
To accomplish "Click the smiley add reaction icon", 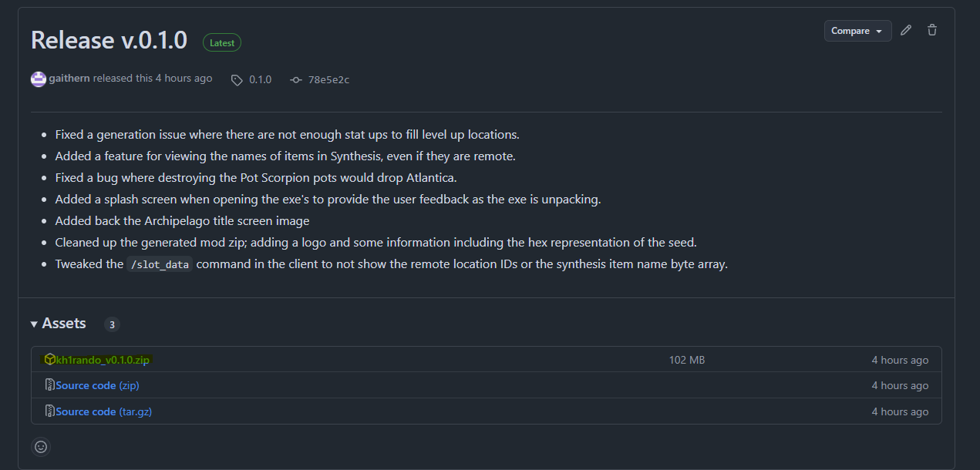I will coord(41,446).
